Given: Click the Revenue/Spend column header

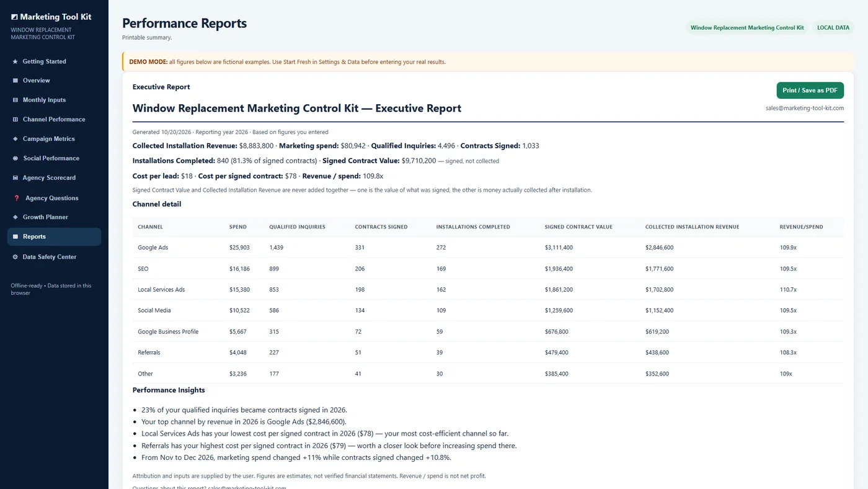Looking at the screenshot, I should click(x=802, y=227).
